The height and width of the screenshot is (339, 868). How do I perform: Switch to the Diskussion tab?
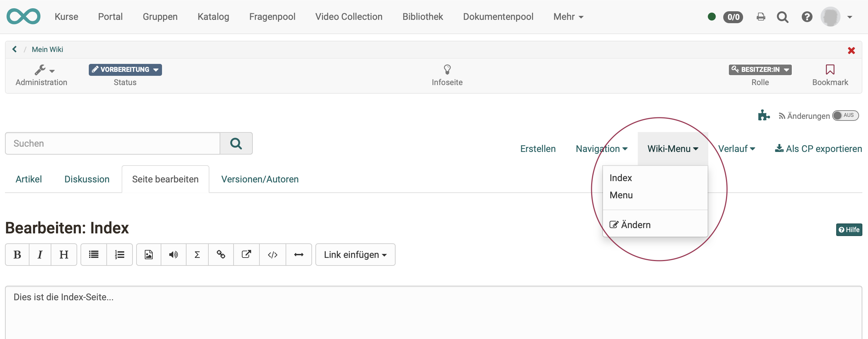[86, 179]
